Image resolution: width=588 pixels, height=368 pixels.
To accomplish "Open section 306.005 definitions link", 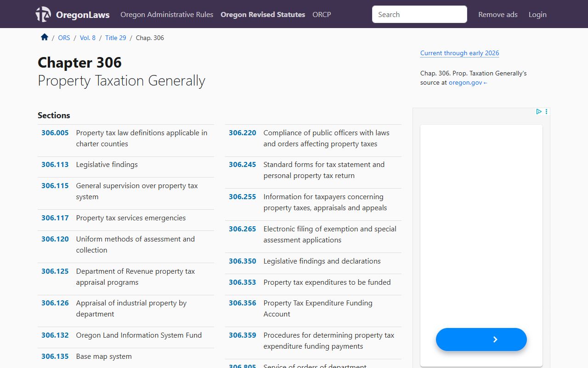I will (55, 133).
